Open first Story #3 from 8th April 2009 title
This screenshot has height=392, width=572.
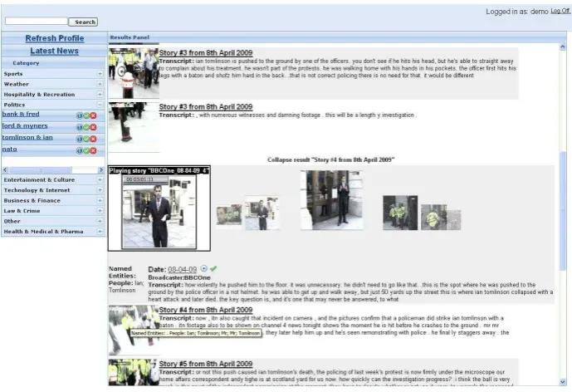coord(206,53)
